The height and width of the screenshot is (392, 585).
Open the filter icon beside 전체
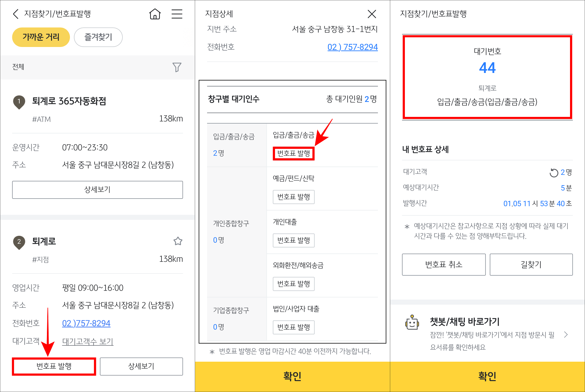tap(177, 67)
